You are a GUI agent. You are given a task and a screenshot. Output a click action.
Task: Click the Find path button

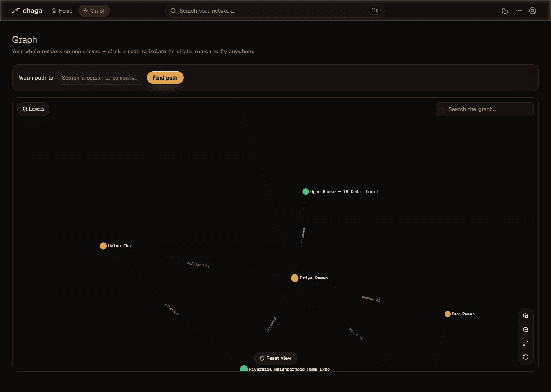165,78
